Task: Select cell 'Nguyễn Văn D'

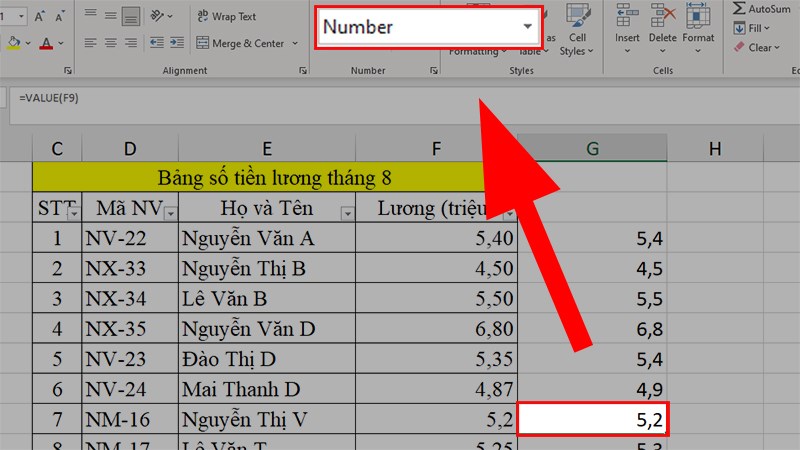Action: pyautogui.click(x=267, y=329)
